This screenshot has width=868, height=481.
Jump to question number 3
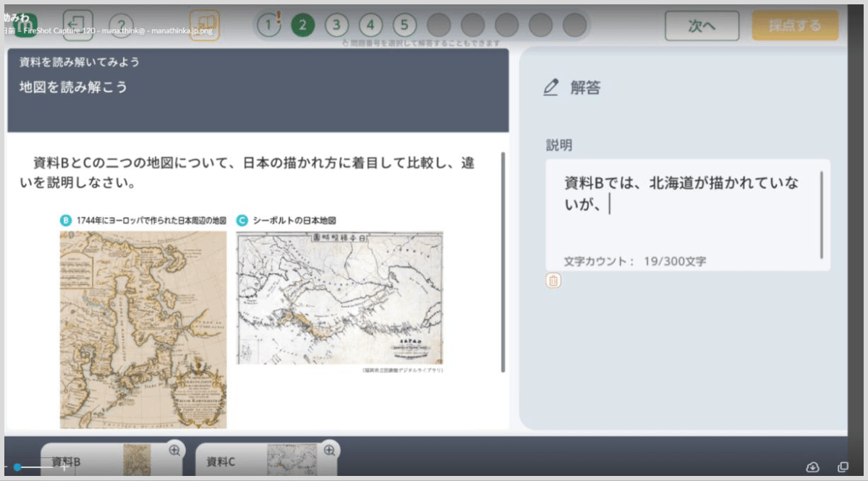[336, 26]
